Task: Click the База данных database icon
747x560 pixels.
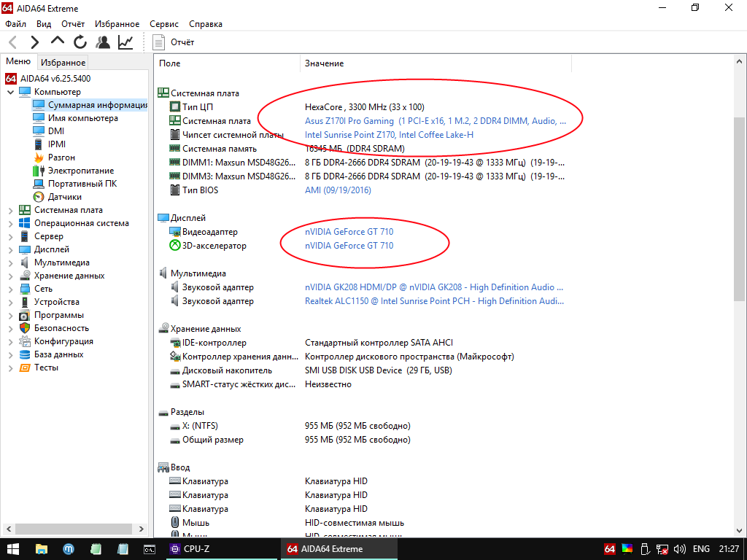Action: (x=24, y=355)
